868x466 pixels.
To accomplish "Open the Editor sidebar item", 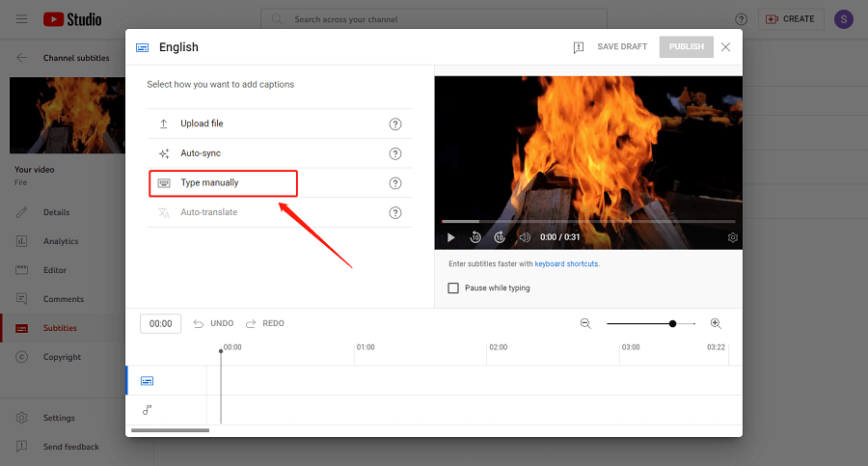I will coord(55,270).
